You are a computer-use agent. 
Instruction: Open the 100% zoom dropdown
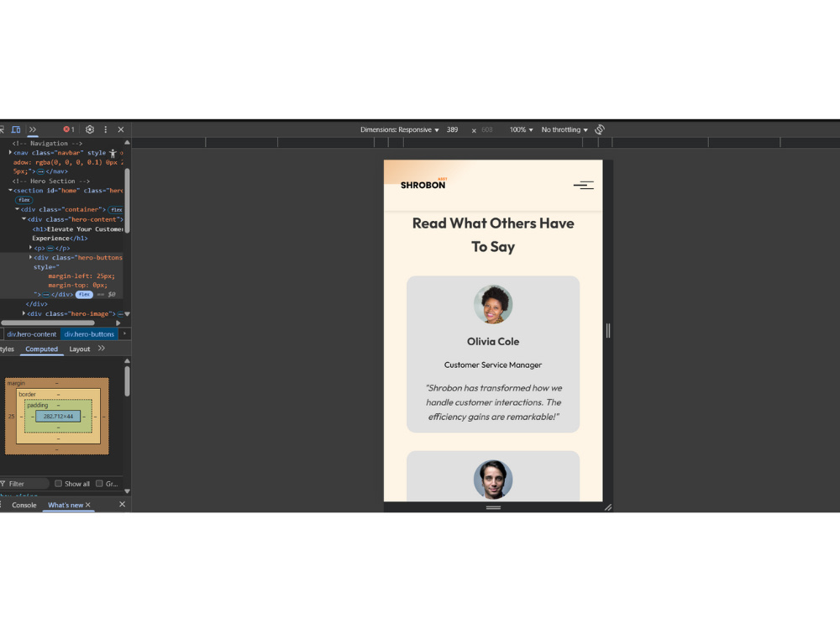(x=522, y=129)
